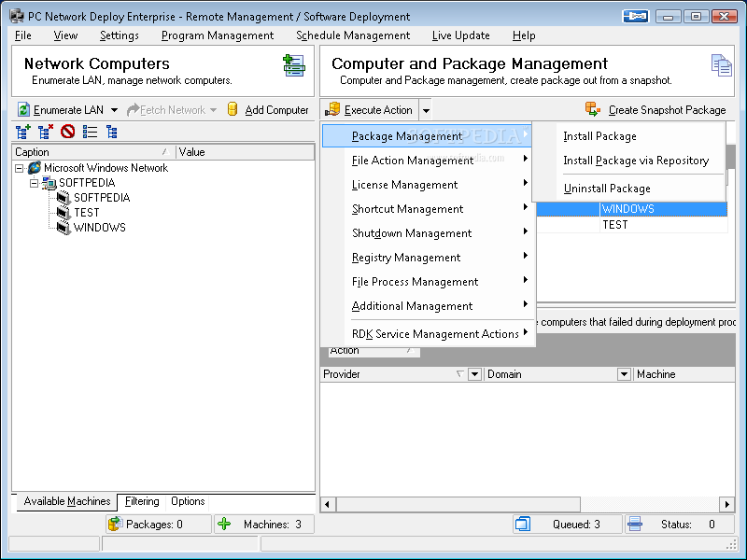Open the Help menu
The width and height of the screenshot is (747, 560).
coord(524,35)
